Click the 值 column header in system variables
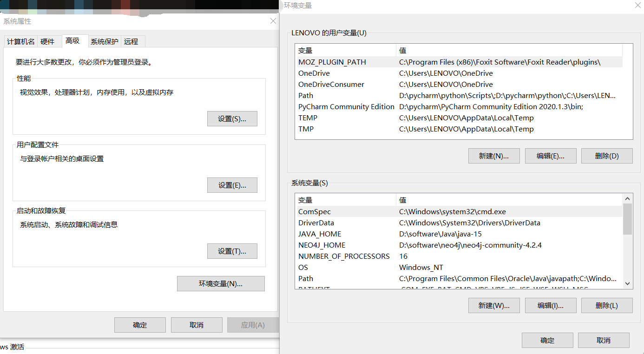 pyautogui.click(x=509, y=200)
